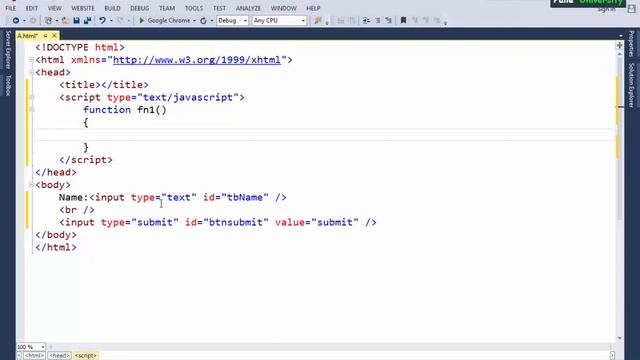Click the empty line inside function fn1
Screen dimensions: 640x360
(x=324, y=135)
